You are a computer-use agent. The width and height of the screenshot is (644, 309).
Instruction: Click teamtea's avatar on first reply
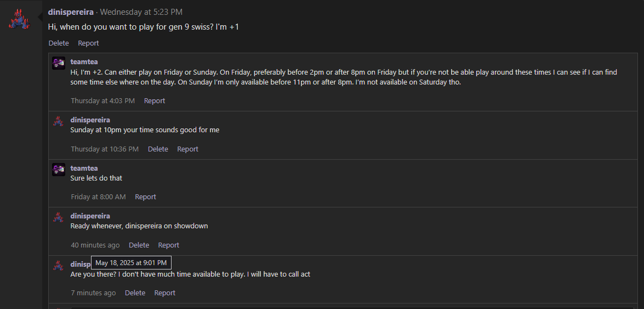pos(59,63)
